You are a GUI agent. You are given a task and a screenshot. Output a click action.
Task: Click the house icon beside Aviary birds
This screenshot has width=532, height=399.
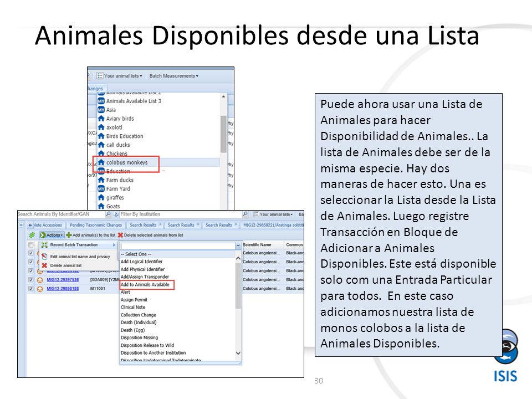coord(101,119)
